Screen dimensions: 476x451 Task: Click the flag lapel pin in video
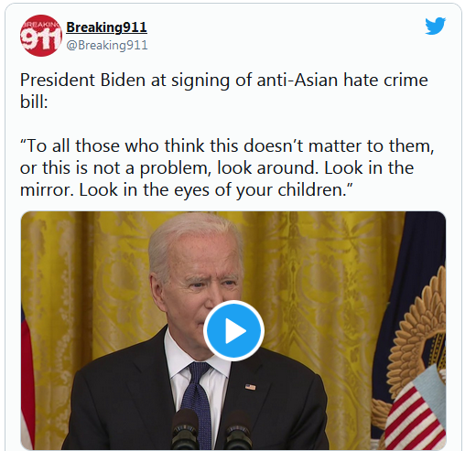click(251, 387)
